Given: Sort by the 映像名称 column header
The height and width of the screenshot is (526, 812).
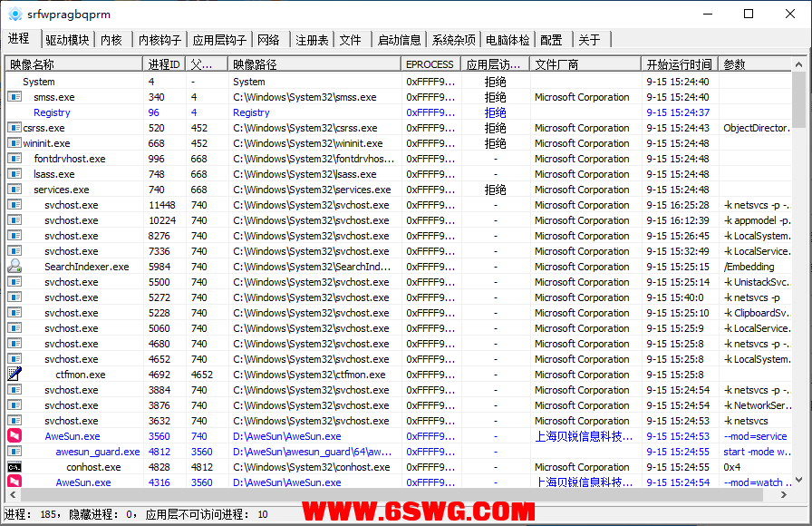Looking at the screenshot, I should [74, 64].
